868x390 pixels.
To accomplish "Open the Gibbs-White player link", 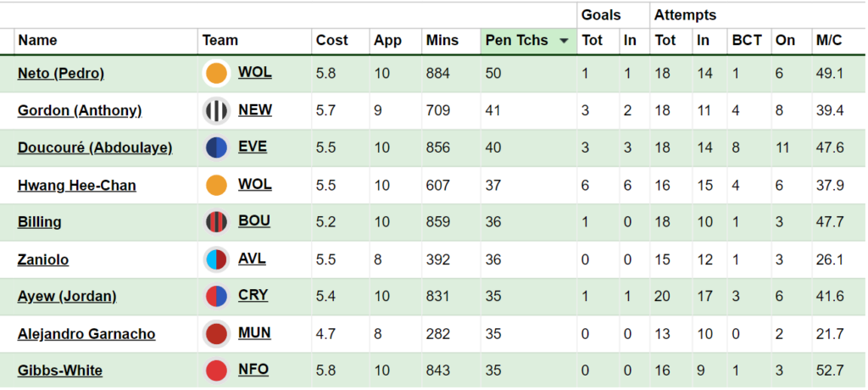I will point(60,370).
